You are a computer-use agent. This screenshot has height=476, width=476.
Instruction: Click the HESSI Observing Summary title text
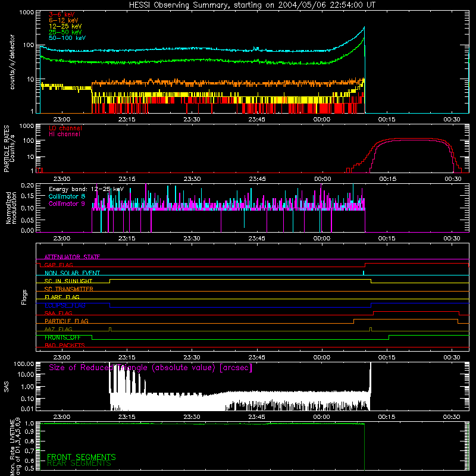[252, 5]
